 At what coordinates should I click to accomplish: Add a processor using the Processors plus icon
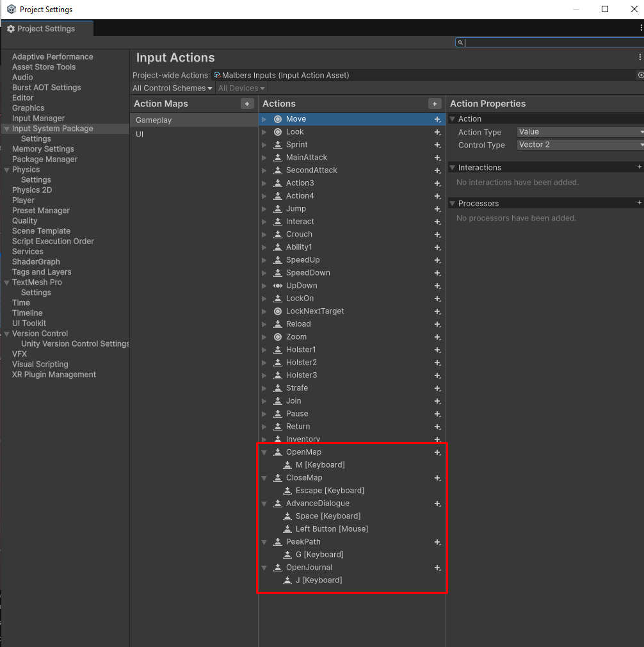point(639,203)
